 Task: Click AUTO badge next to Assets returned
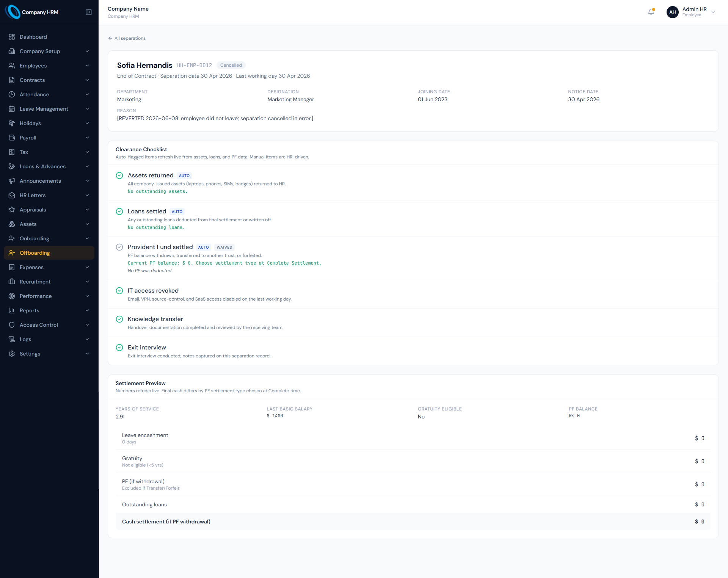(184, 176)
